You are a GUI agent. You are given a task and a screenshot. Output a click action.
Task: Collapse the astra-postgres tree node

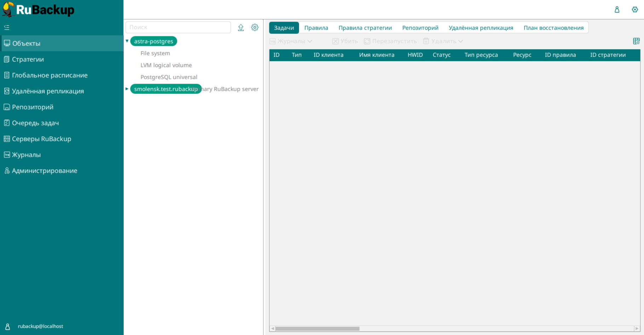[x=127, y=41]
